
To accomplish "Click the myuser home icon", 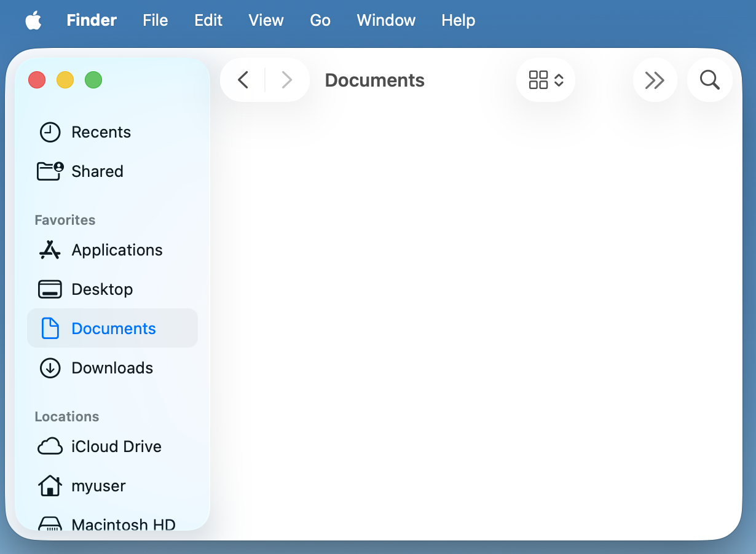I will point(50,486).
